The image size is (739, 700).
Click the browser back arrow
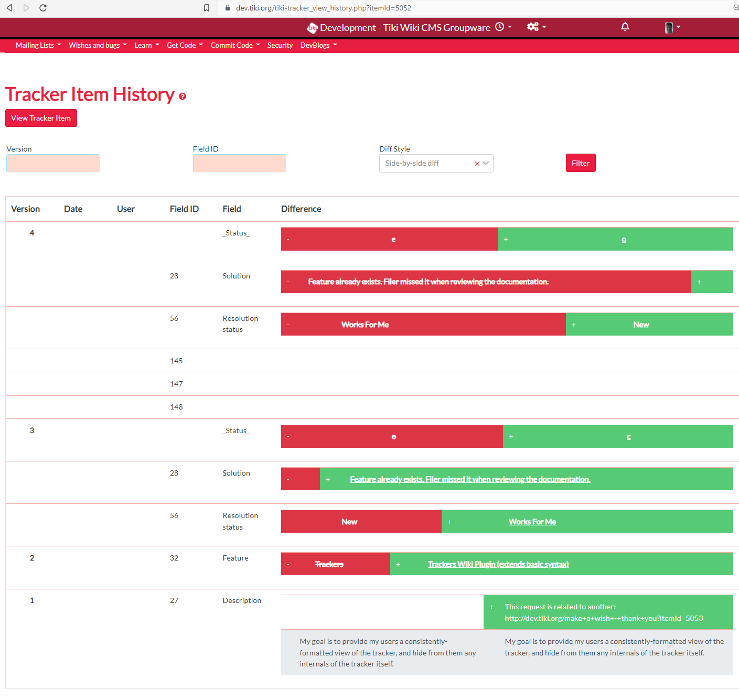point(9,8)
